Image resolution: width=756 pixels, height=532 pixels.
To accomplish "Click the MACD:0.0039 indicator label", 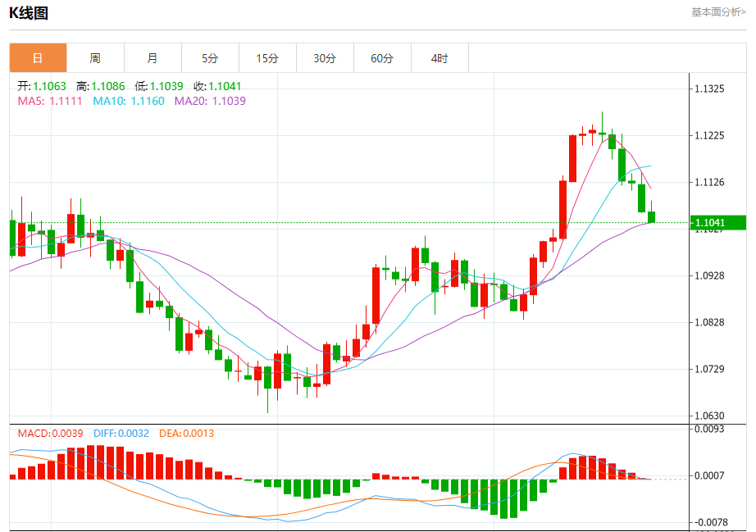I will pyautogui.click(x=50, y=433).
